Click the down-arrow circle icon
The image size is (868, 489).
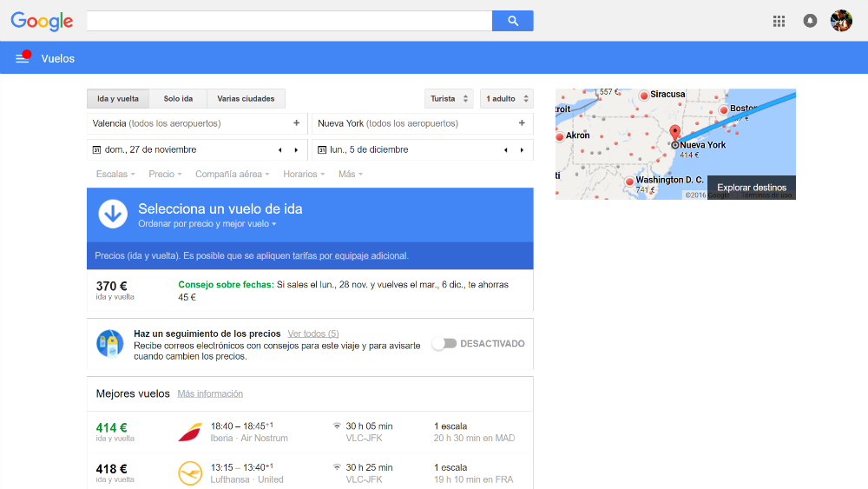tap(113, 214)
